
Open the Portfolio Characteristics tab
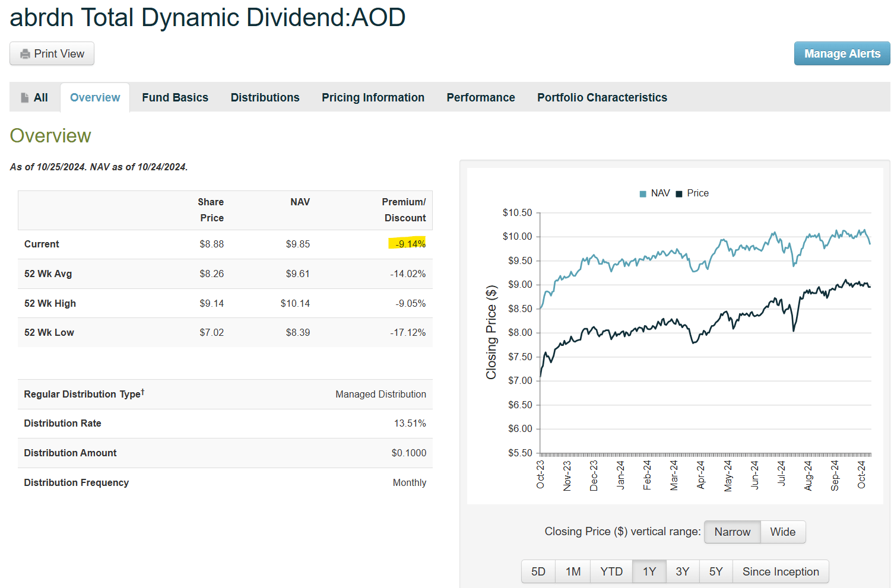[x=601, y=97]
